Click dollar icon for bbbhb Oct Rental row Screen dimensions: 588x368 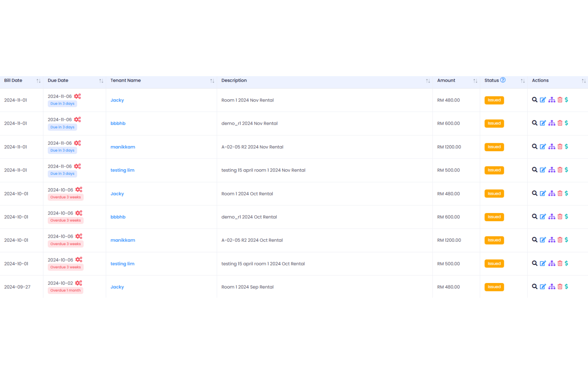coord(566,217)
